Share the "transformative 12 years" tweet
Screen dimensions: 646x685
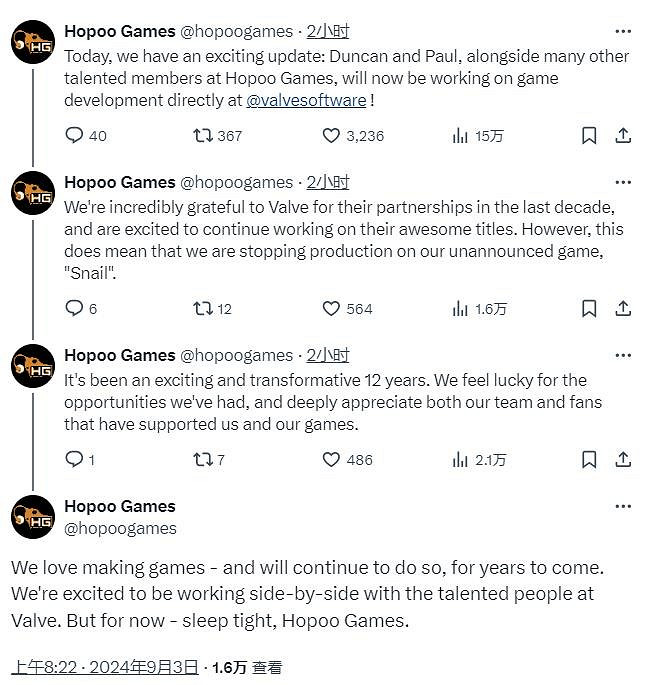pyautogui.click(x=622, y=459)
